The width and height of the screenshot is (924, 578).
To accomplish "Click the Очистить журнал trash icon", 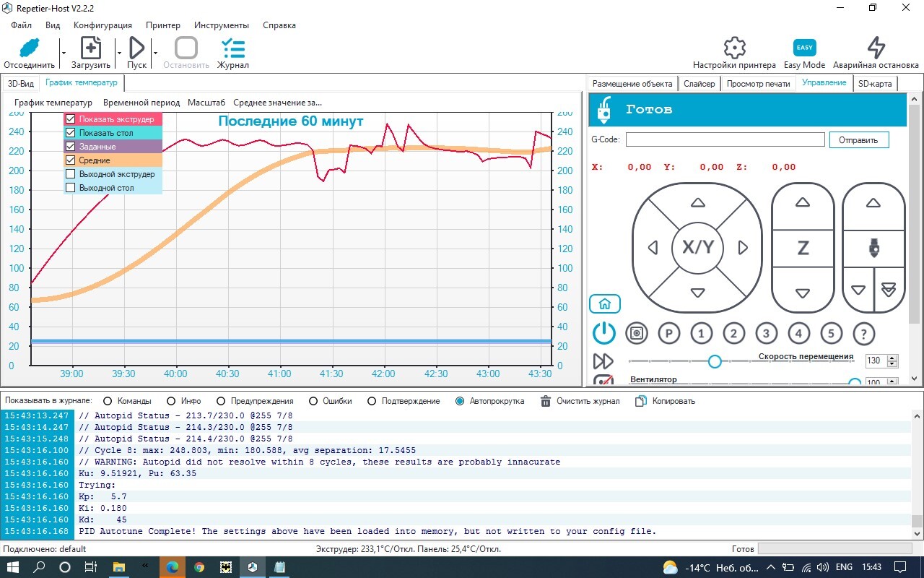I will 546,401.
